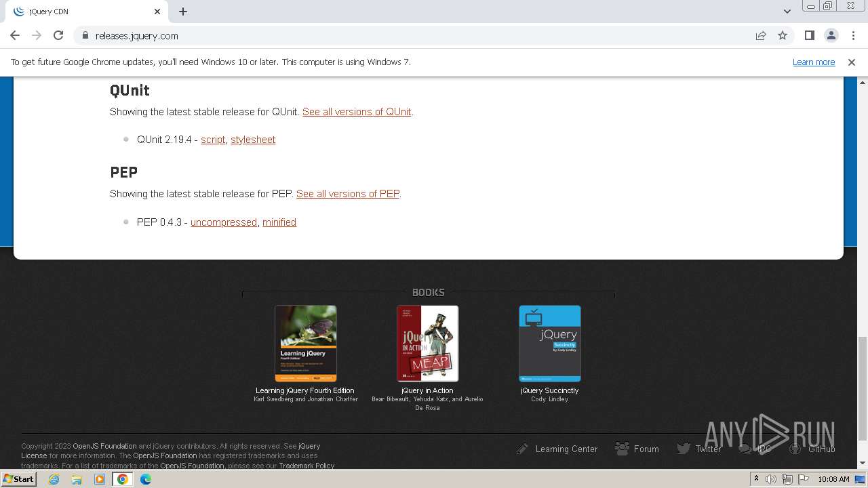The width and height of the screenshot is (868, 488).
Task: Open the Learn more link
Action: [x=814, y=62]
